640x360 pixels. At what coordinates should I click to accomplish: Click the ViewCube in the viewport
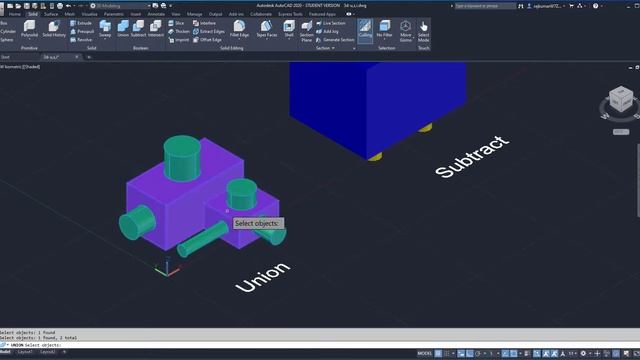tap(621, 100)
